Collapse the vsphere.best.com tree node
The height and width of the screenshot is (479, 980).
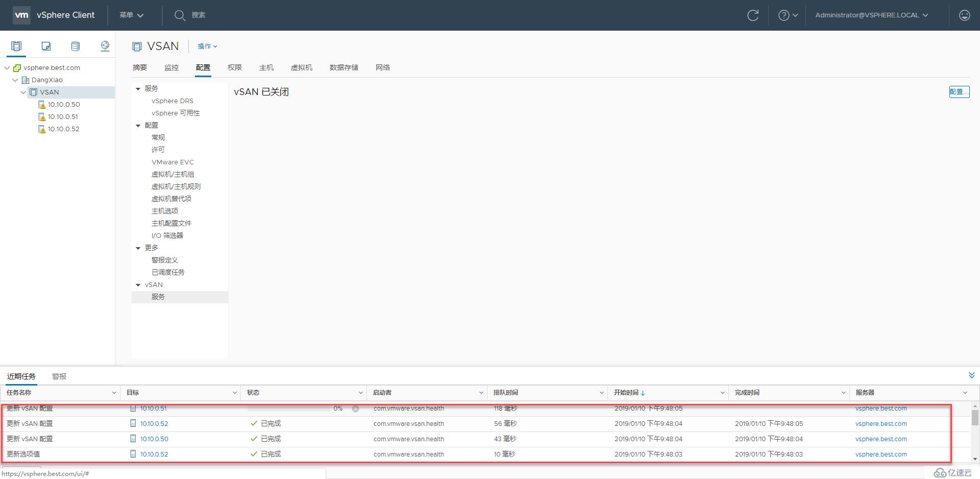[7, 68]
